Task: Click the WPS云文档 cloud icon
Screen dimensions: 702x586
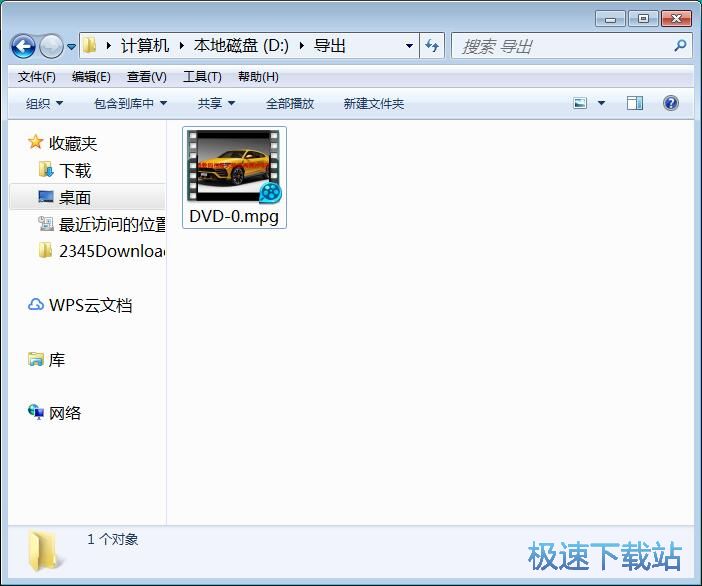Action: (35, 304)
